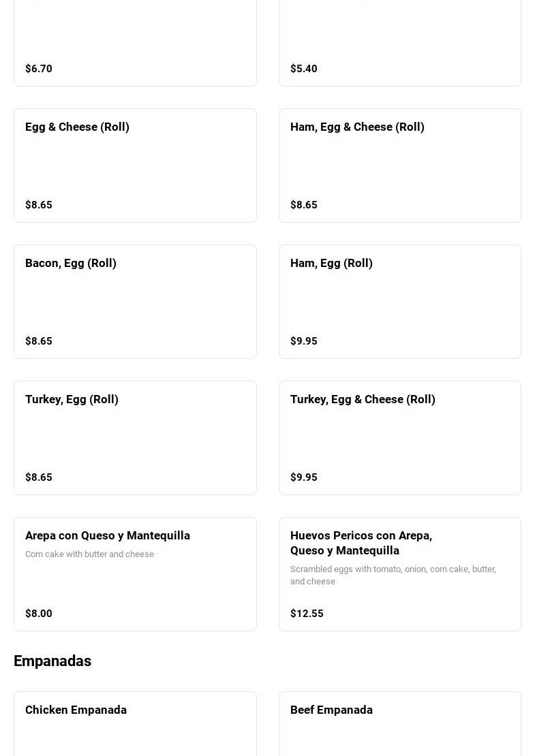535x756 pixels.
Task: Click the $8.00 price under Arepa
Action: tap(39, 614)
